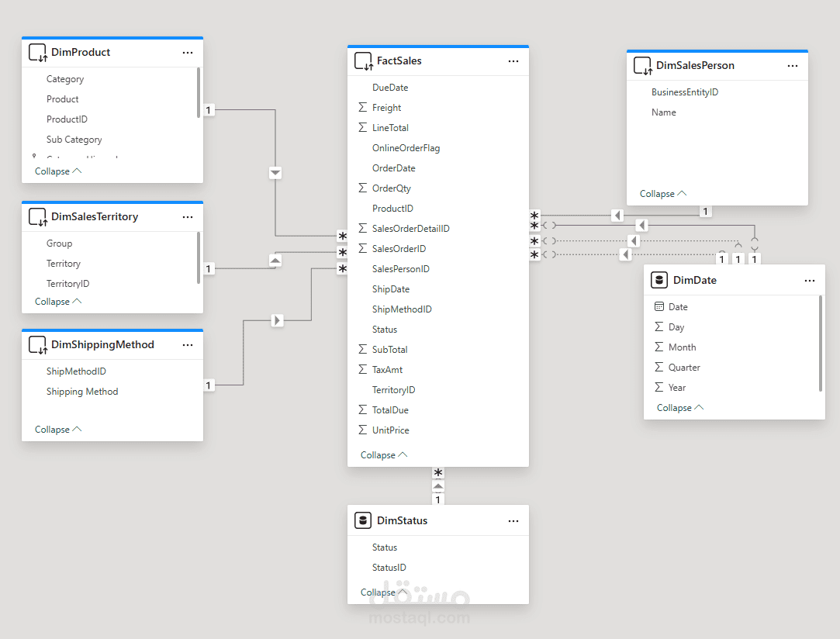Screen dimensions: 840x639
Task: Click the DimProduct relationship filter direction arrow
Action: coord(275,173)
